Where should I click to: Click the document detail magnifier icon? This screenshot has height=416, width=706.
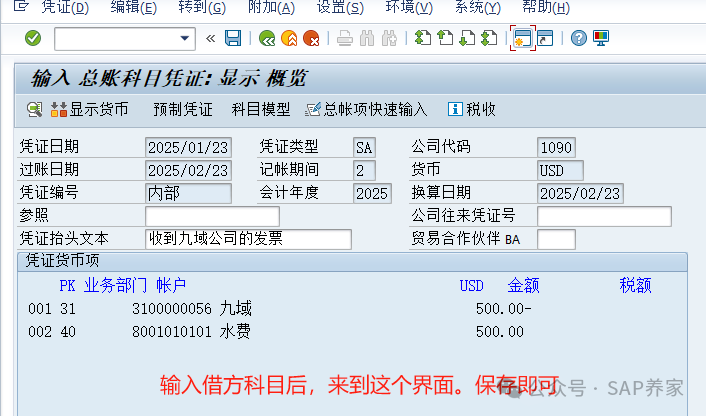point(35,109)
